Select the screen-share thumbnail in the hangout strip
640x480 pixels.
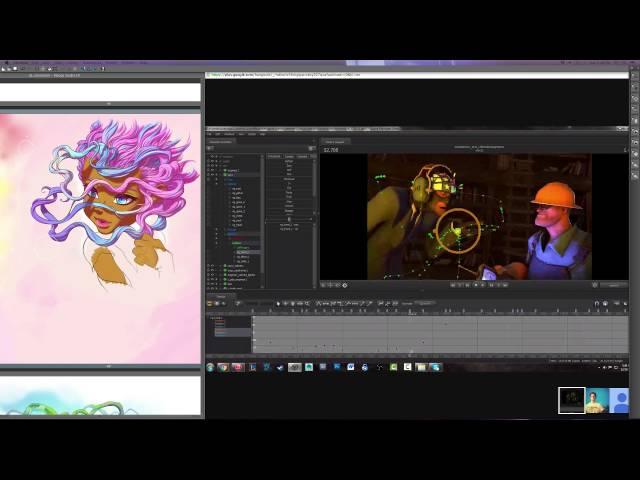click(571, 400)
